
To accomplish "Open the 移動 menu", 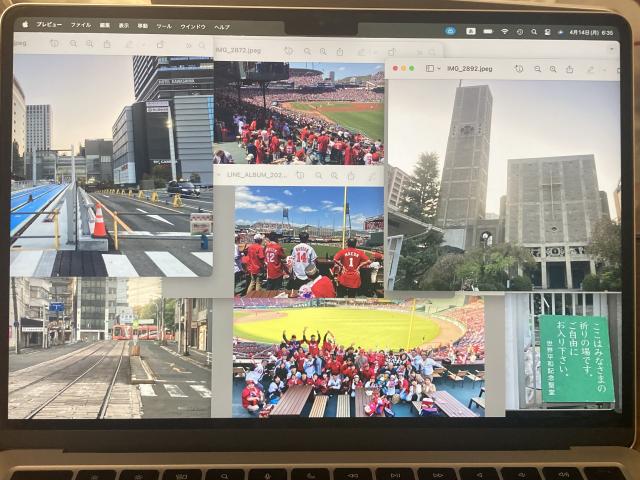I will (x=142, y=26).
